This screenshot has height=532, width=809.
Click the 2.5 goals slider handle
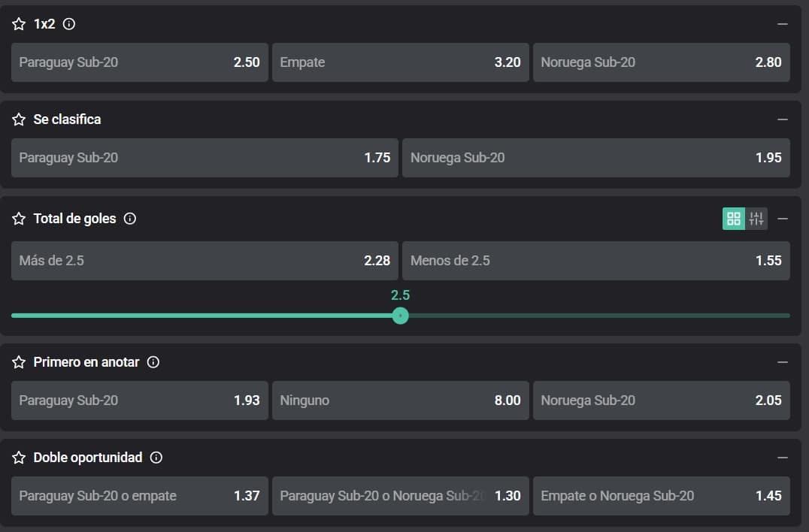click(x=400, y=316)
